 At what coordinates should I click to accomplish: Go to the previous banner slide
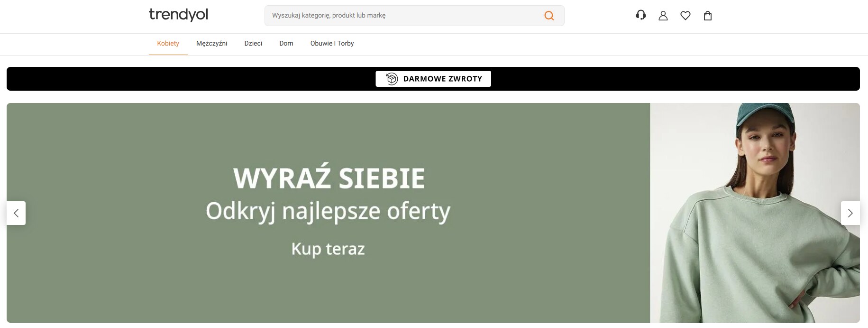tap(16, 213)
